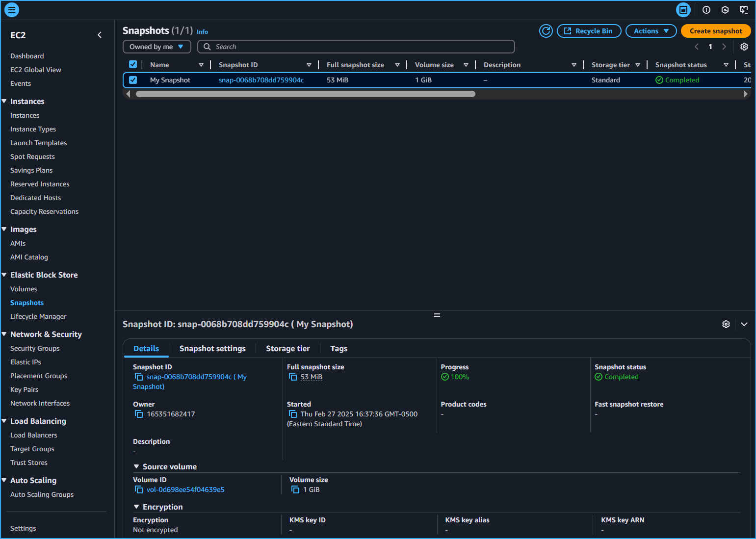The width and height of the screenshot is (756, 539).
Task: Open the vol-0d698ee54f04639e5 volume link
Action: pyautogui.click(x=185, y=489)
